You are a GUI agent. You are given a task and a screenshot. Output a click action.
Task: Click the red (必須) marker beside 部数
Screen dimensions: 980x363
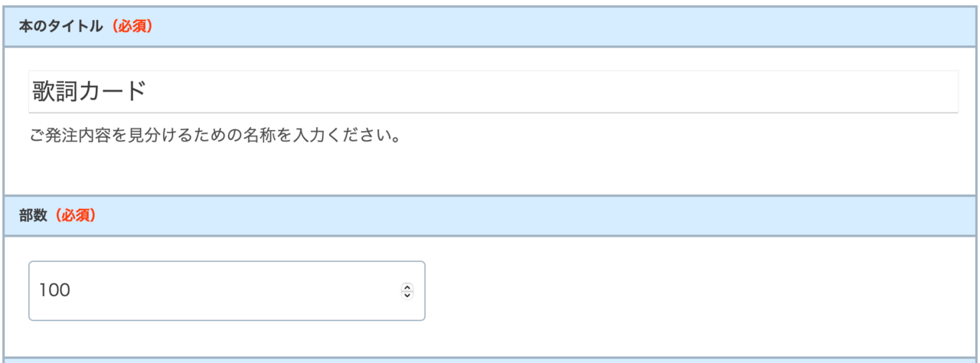coord(74,215)
